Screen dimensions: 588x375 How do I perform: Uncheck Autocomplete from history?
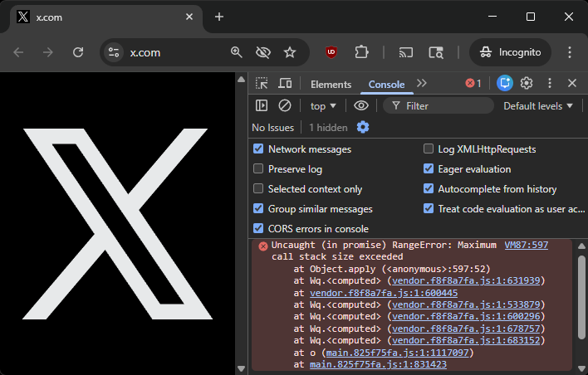point(429,188)
